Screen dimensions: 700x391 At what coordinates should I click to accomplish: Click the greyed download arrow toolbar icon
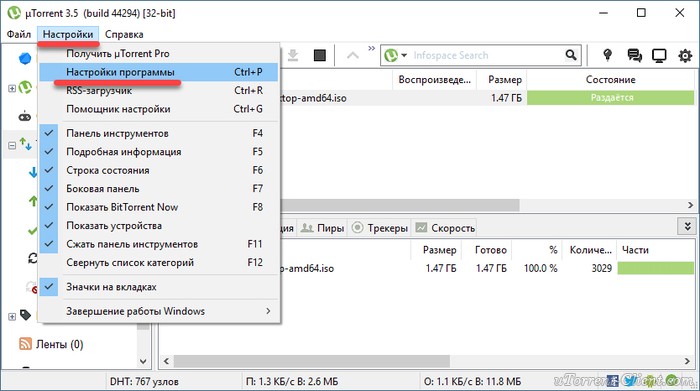pyautogui.click(x=293, y=55)
